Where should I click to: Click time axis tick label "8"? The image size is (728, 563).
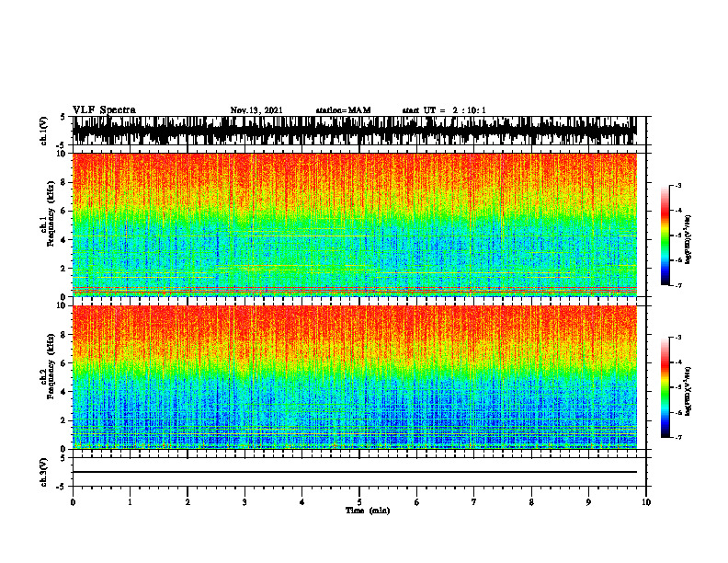click(531, 502)
